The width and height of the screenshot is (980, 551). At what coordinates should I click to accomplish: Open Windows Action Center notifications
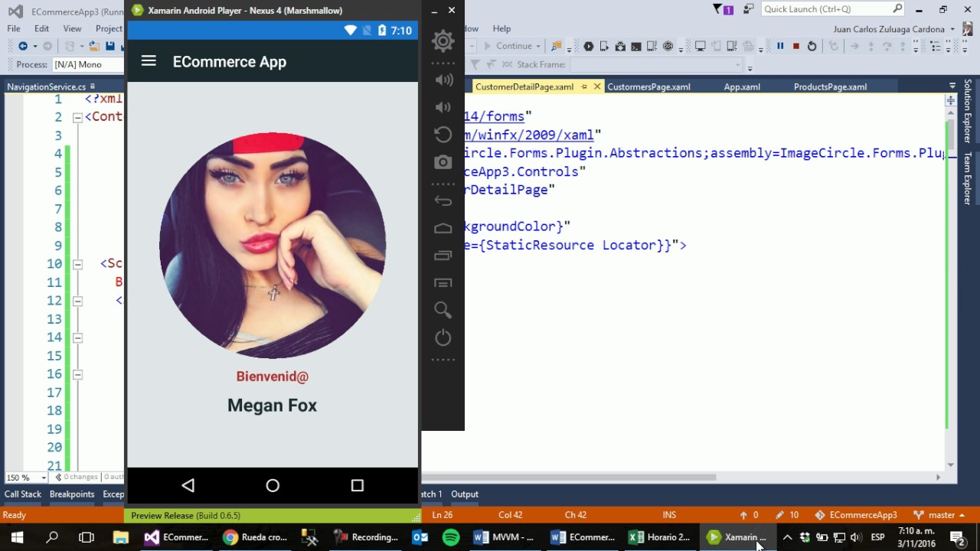click(957, 537)
